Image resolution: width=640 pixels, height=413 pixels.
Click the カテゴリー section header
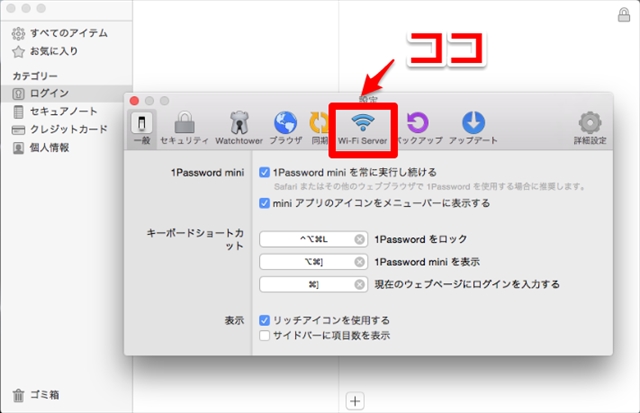[35, 76]
